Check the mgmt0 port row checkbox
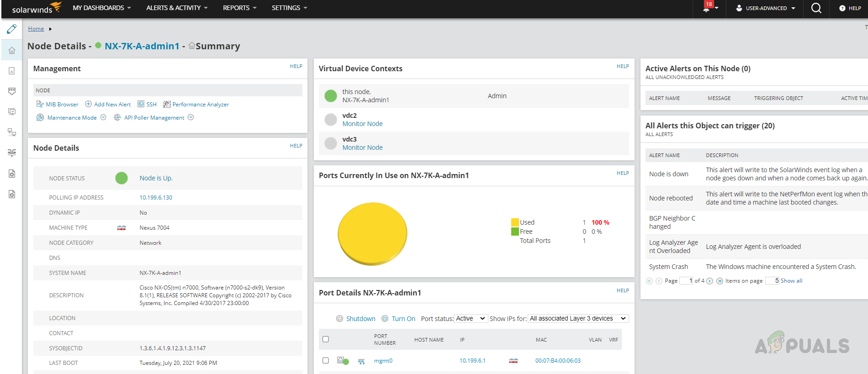This screenshot has width=868, height=374. [x=326, y=360]
